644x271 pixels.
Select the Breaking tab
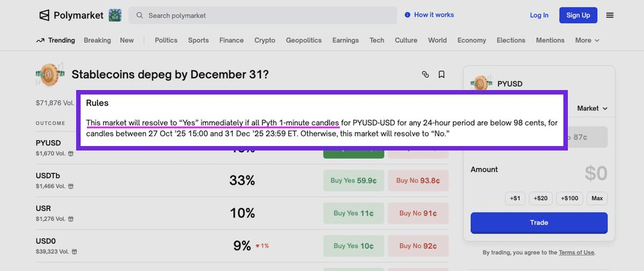(x=97, y=40)
